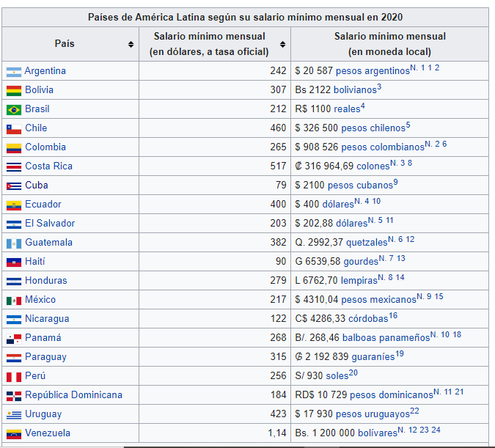Open footnote reference 3 beside bolivianos
The height and width of the screenshot is (448, 495).
379,87
